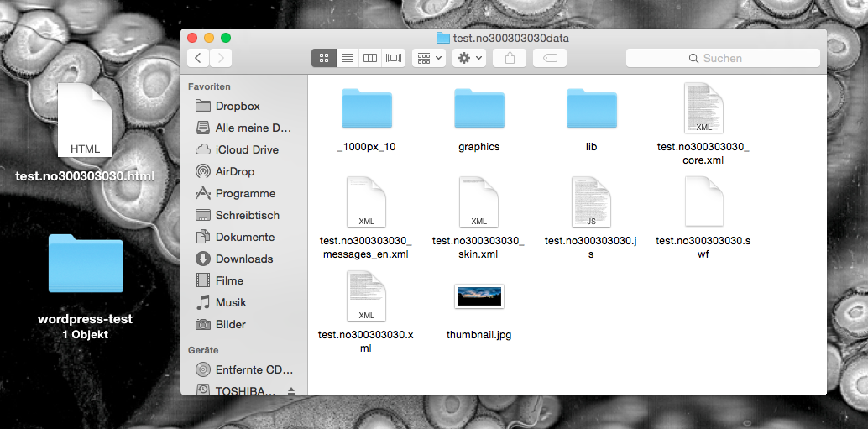The width and height of the screenshot is (868, 429).
Task: Select the wordpress-test desktop folder
Action: pos(86,264)
